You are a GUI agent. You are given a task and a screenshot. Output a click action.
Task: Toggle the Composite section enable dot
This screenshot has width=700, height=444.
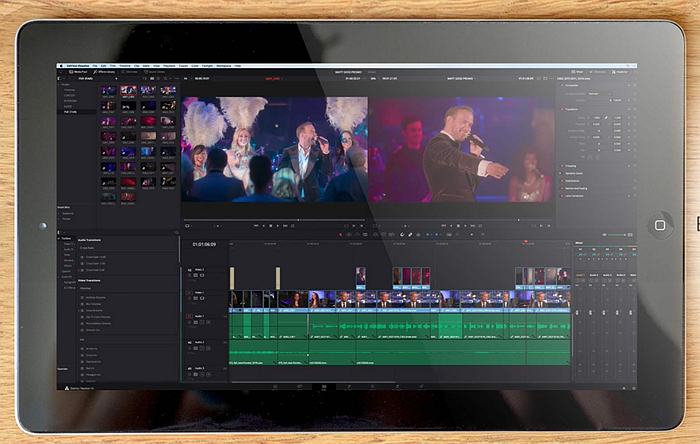(562, 85)
